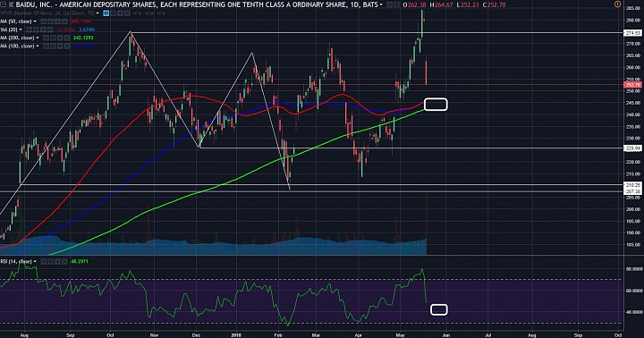Image resolution: width=644 pixels, height=338 pixels.
Task: Hide the Vol (20) indicator
Action: [x=30, y=30]
